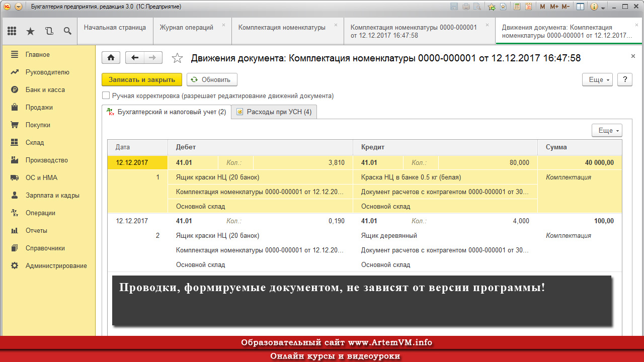Toggle the panel layout icon in the title bar
The height and width of the screenshot is (362, 644).
580,7
